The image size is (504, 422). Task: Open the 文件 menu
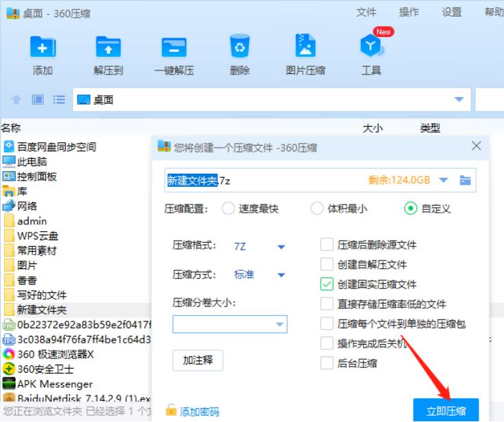coord(367,12)
